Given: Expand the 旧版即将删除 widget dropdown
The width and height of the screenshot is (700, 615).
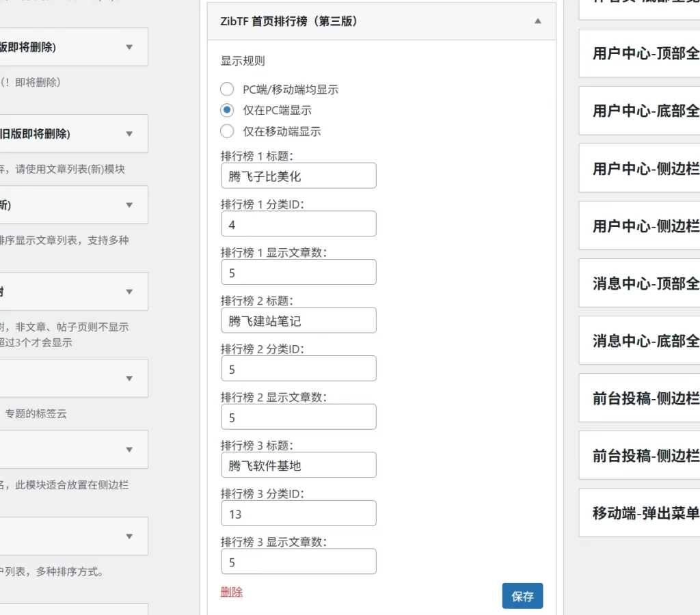Looking at the screenshot, I should click(x=129, y=133).
